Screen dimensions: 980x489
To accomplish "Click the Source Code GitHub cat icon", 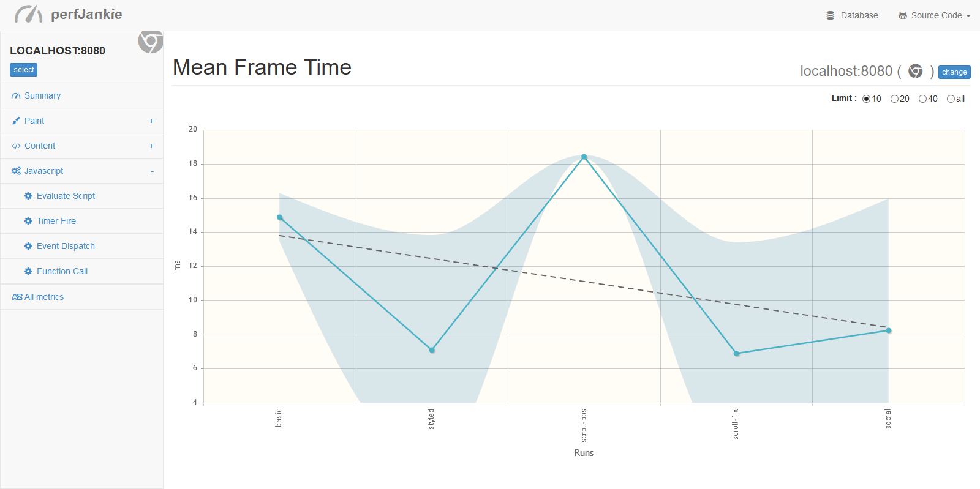I will tap(903, 15).
